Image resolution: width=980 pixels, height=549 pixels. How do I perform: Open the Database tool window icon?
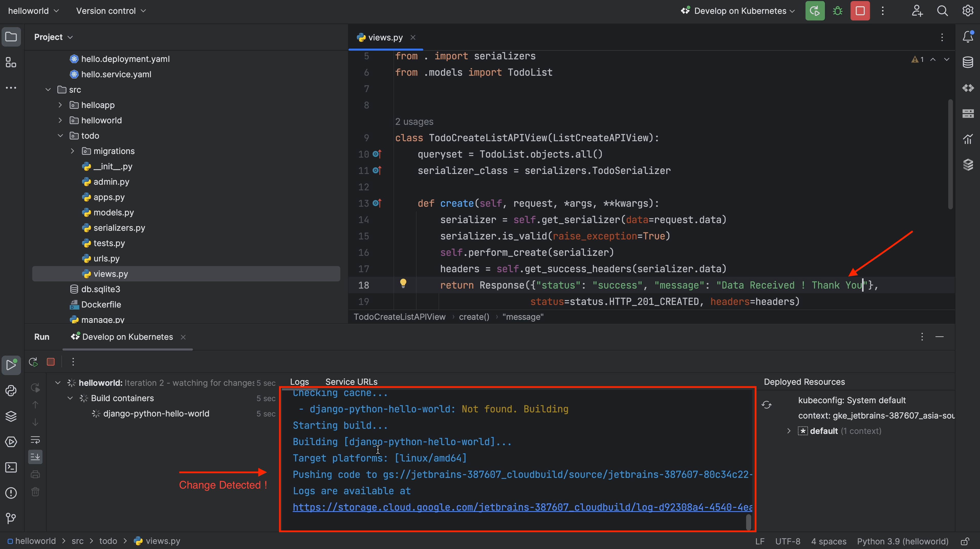tap(967, 62)
